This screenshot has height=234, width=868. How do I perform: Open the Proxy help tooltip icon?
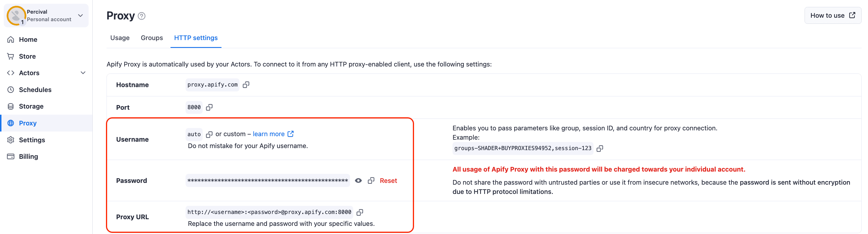point(142,16)
